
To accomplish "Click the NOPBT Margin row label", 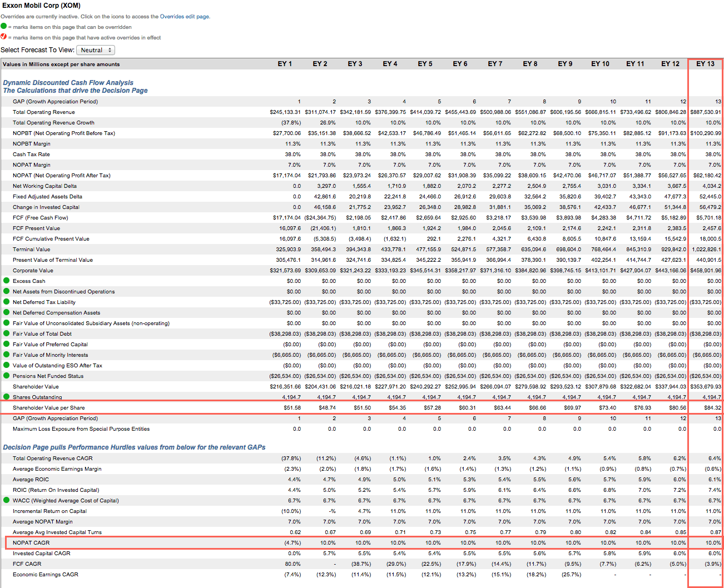I will [x=32, y=144].
